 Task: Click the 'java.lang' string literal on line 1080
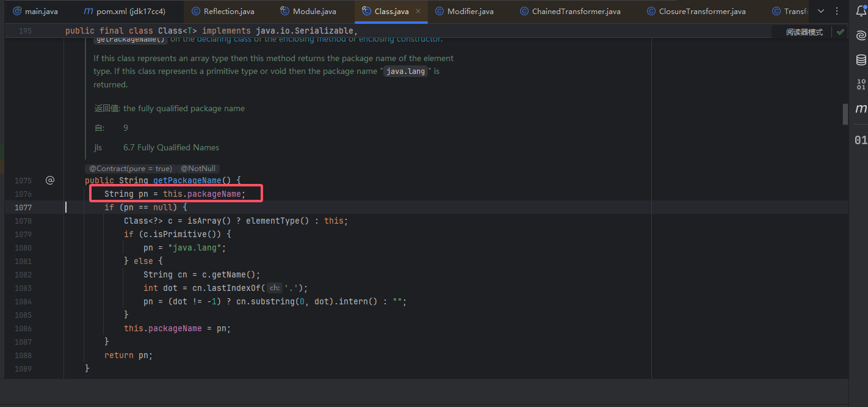pyautogui.click(x=195, y=248)
